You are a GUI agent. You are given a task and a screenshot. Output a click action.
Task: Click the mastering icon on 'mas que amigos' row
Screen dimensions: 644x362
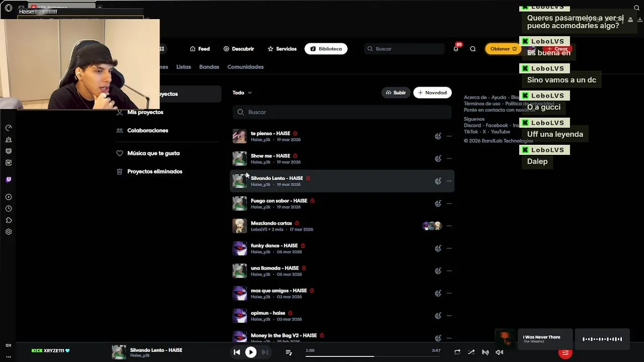438,293
